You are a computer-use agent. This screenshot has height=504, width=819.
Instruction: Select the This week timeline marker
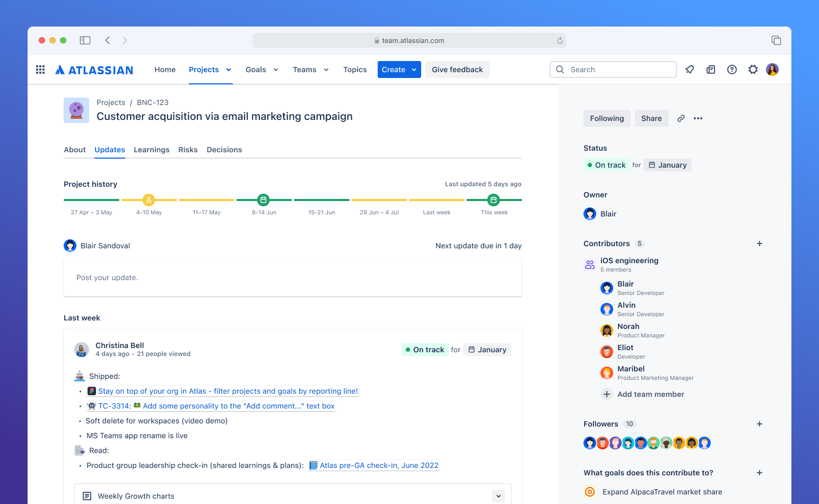click(494, 200)
